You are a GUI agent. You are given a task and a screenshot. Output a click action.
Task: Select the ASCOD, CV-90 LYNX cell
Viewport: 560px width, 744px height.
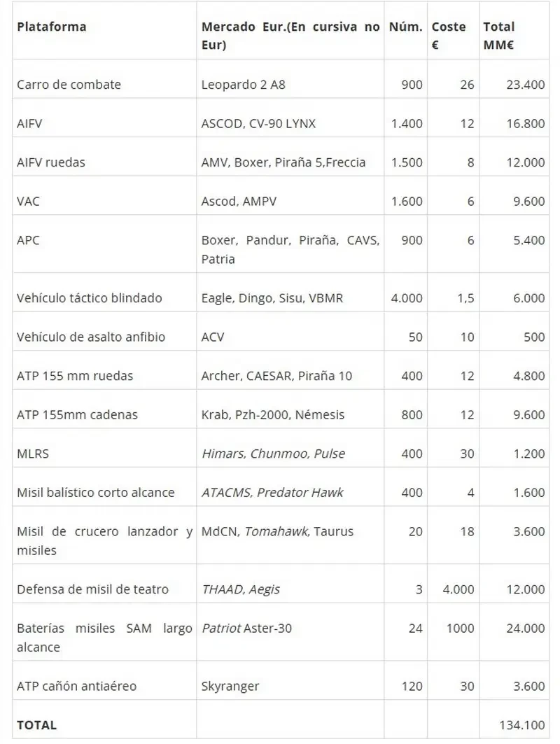[x=258, y=123]
